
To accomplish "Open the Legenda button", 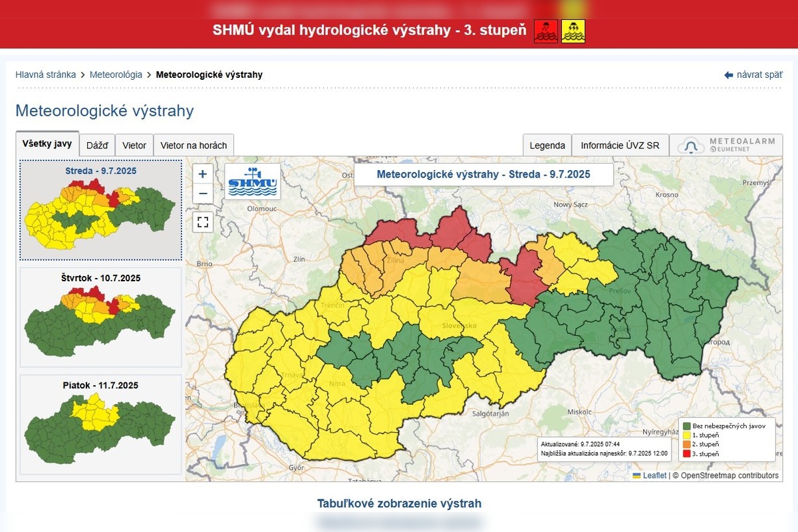I will 547,146.
